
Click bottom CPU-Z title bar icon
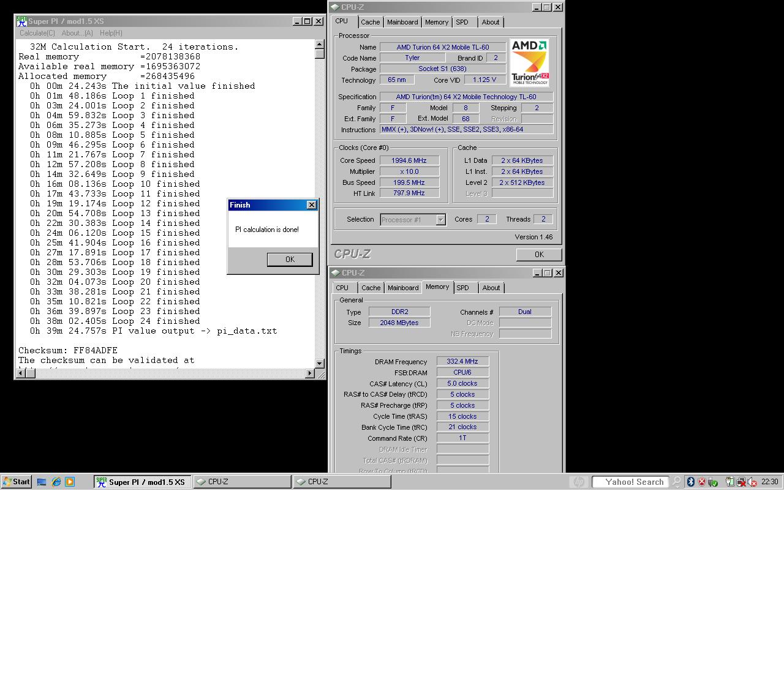click(x=335, y=273)
